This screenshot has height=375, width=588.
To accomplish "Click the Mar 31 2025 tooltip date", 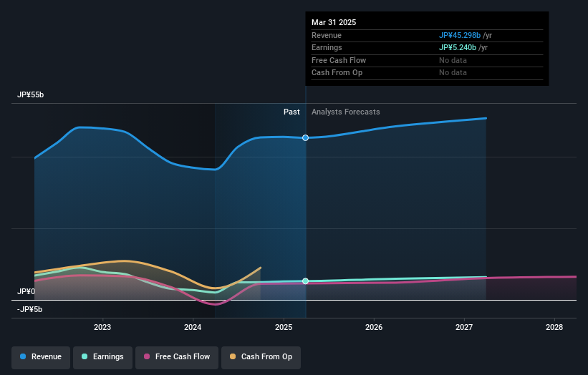I will pos(334,22).
